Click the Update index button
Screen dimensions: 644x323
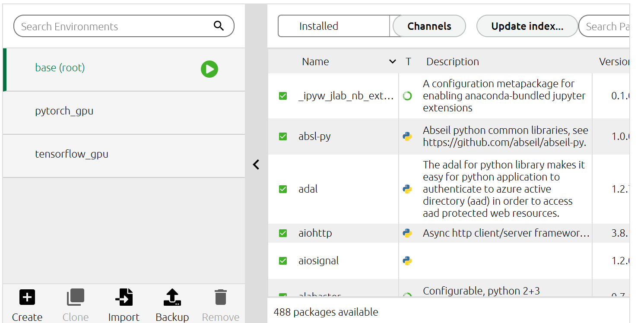(x=527, y=26)
